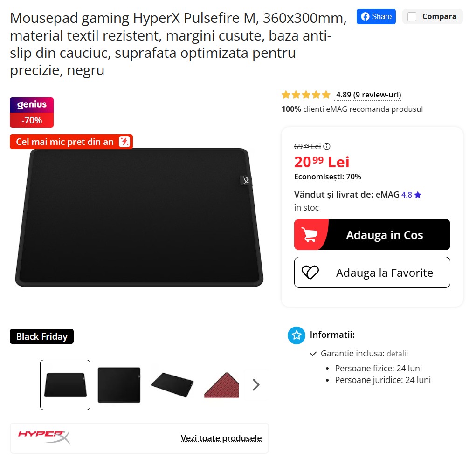The image size is (476, 458).
Task: Click the Black Friday label
Action: [x=41, y=336]
